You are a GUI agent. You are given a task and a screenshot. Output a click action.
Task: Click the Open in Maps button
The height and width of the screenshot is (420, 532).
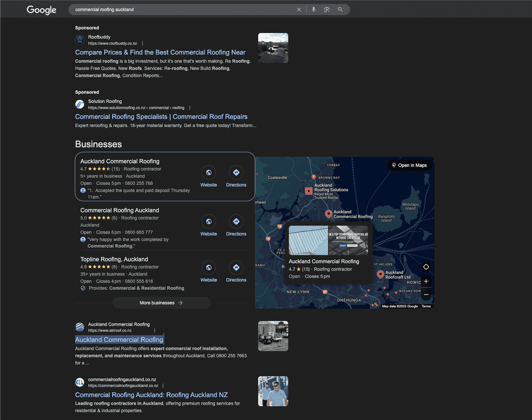click(409, 165)
